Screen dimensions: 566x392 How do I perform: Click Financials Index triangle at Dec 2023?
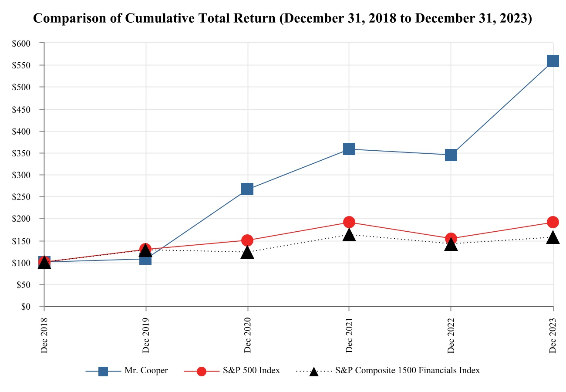553,238
